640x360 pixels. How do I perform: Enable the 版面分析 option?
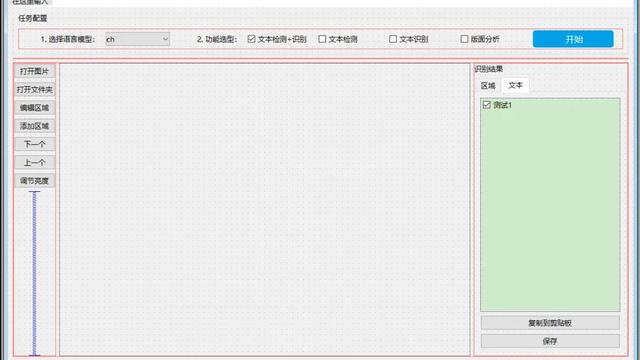point(464,39)
